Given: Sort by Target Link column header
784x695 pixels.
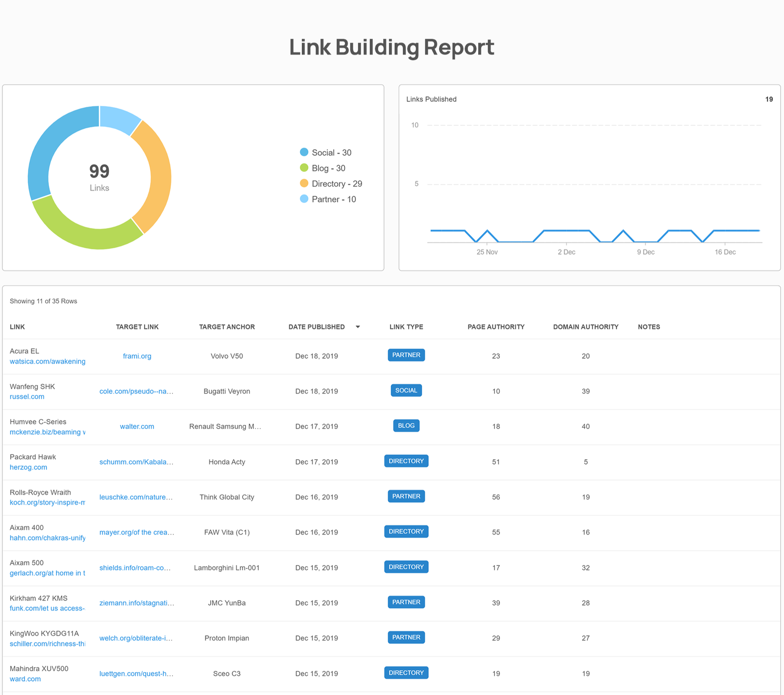Looking at the screenshot, I should [x=137, y=327].
